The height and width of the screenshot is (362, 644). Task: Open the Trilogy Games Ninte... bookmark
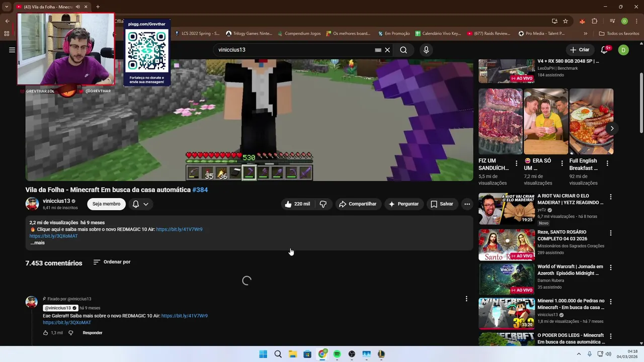(x=249, y=34)
